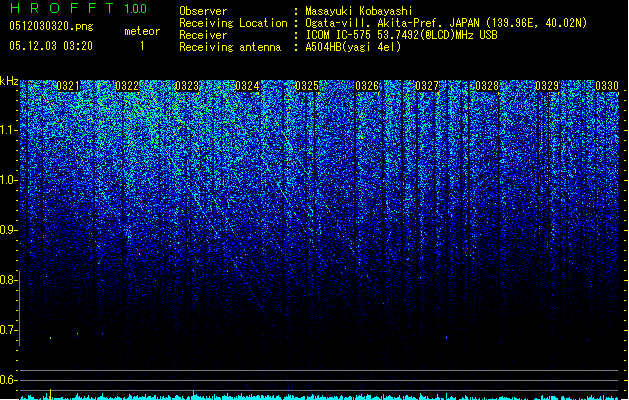Click the 0330 time marker
This screenshot has width=629, height=400.
click(607, 86)
